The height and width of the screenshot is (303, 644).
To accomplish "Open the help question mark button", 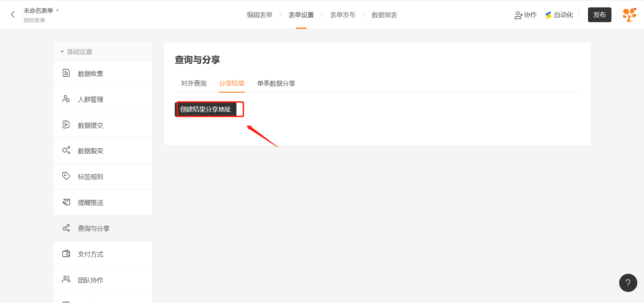I will pyautogui.click(x=628, y=283).
